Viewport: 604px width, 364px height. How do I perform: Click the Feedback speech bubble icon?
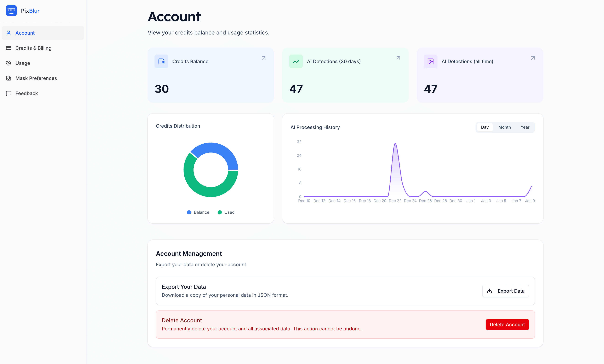pos(9,93)
